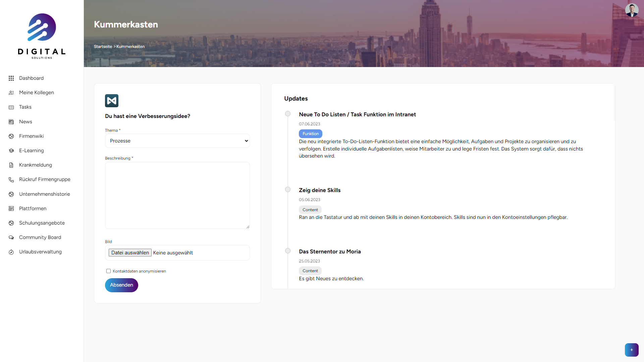This screenshot has width=644, height=362.
Task: Click text Es gibt Neues zu entdecken.
Action: pos(331,279)
